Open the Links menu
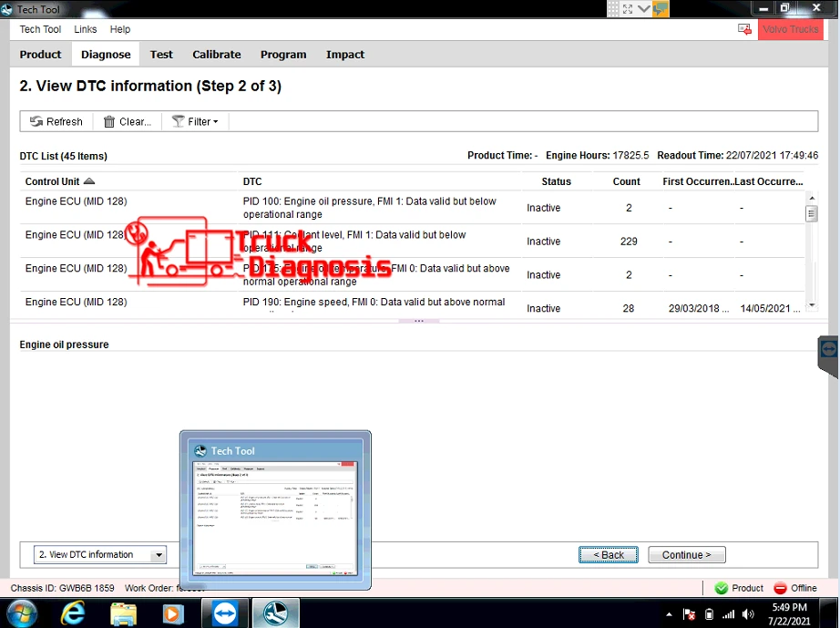This screenshot has width=840, height=628. (x=85, y=29)
